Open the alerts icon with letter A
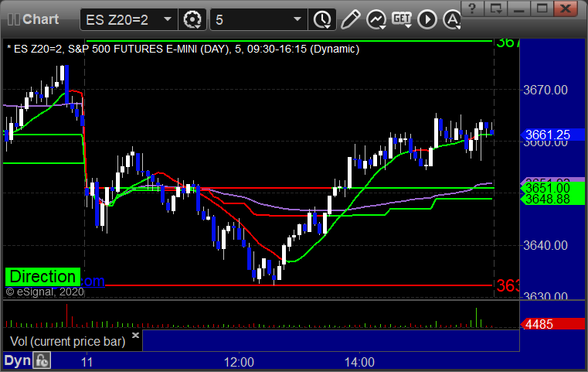Screen dimensions: 588x372 tap(452, 19)
